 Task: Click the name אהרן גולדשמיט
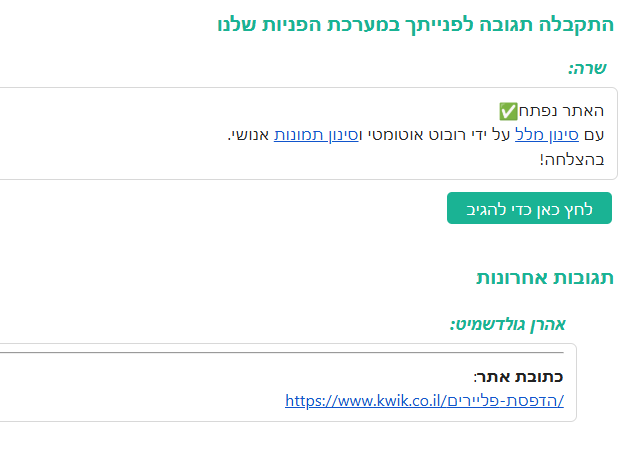point(509,323)
